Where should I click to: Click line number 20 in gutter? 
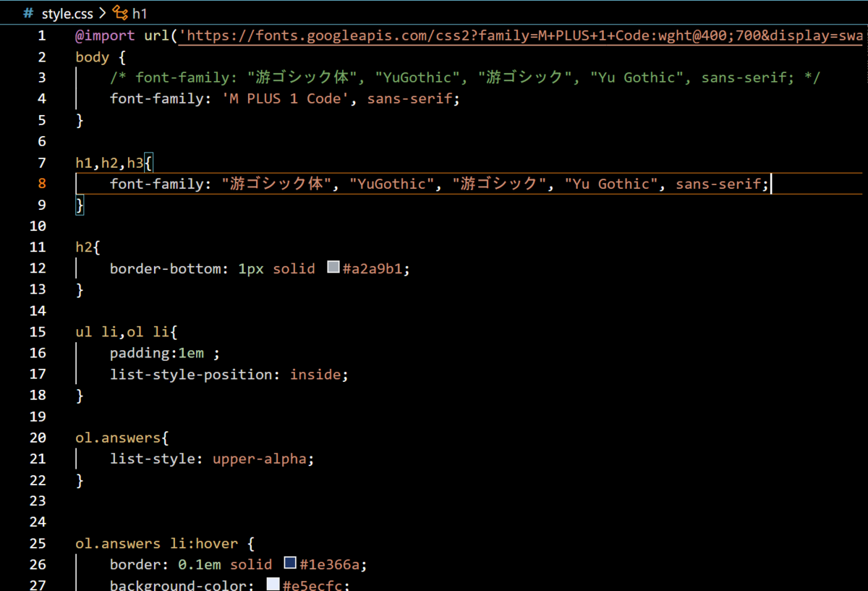click(x=38, y=438)
